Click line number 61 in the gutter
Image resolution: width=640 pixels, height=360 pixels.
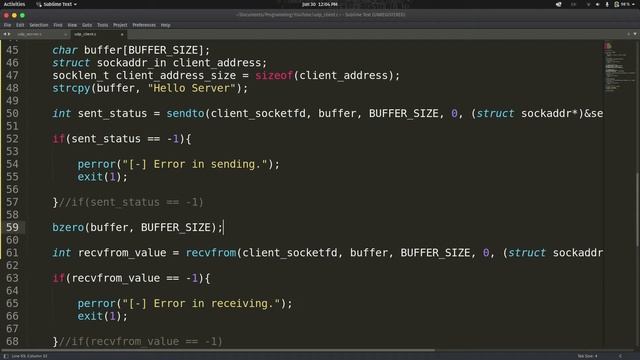tap(12, 253)
